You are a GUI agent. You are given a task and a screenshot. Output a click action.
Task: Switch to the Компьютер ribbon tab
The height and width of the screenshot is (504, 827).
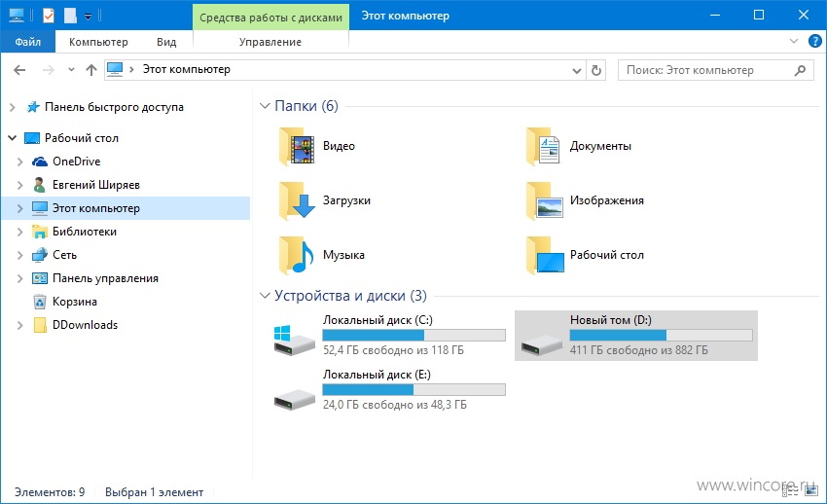click(98, 42)
